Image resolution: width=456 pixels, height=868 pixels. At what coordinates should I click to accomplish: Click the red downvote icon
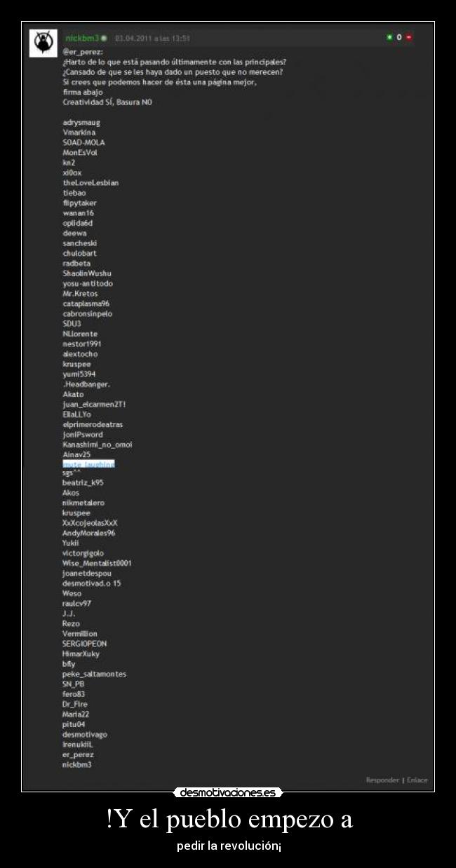(409, 37)
